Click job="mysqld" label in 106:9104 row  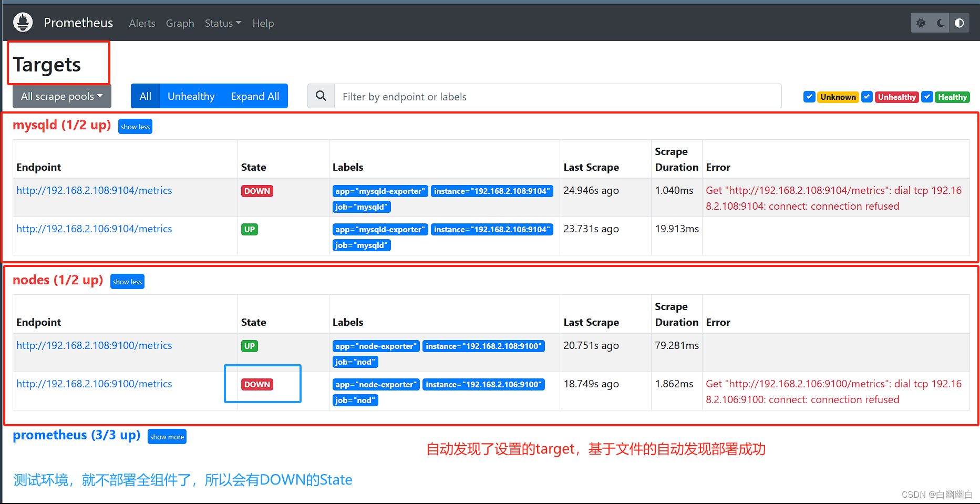pyautogui.click(x=362, y=245)
